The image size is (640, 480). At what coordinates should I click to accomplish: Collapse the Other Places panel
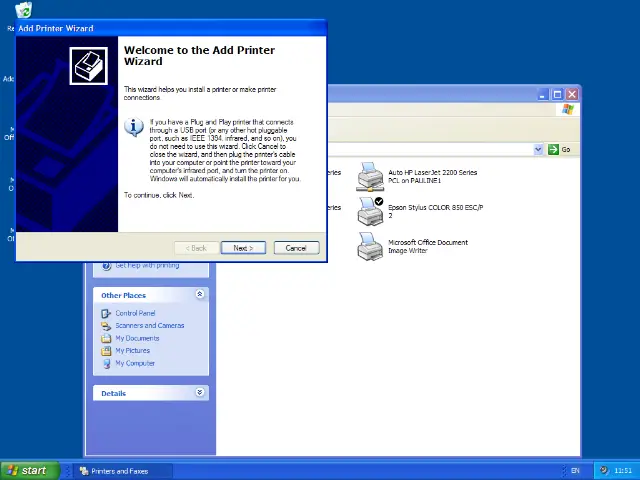200,294
